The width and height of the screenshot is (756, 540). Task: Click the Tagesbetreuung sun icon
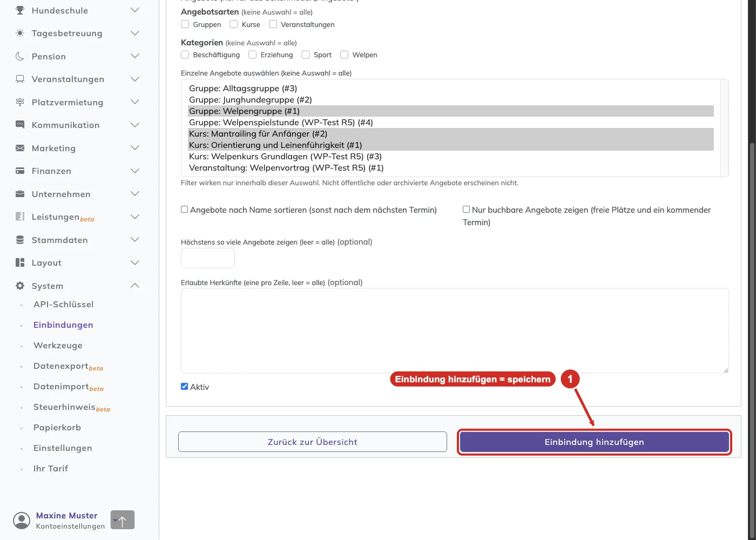pos(20,33)
